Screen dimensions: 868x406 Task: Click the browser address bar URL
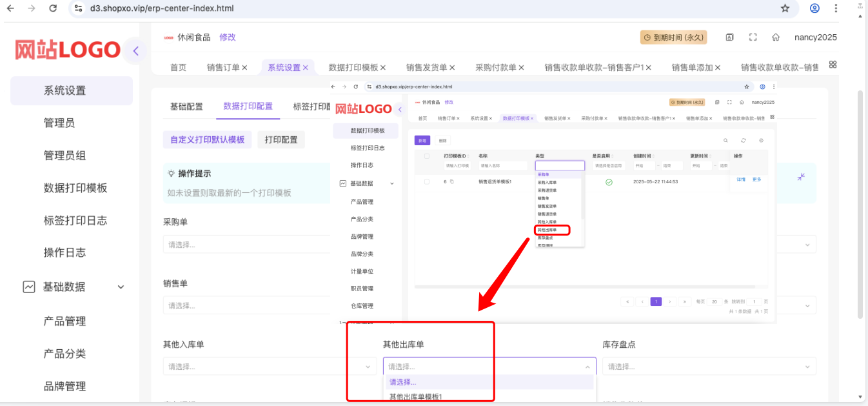[x=162, y=8]
